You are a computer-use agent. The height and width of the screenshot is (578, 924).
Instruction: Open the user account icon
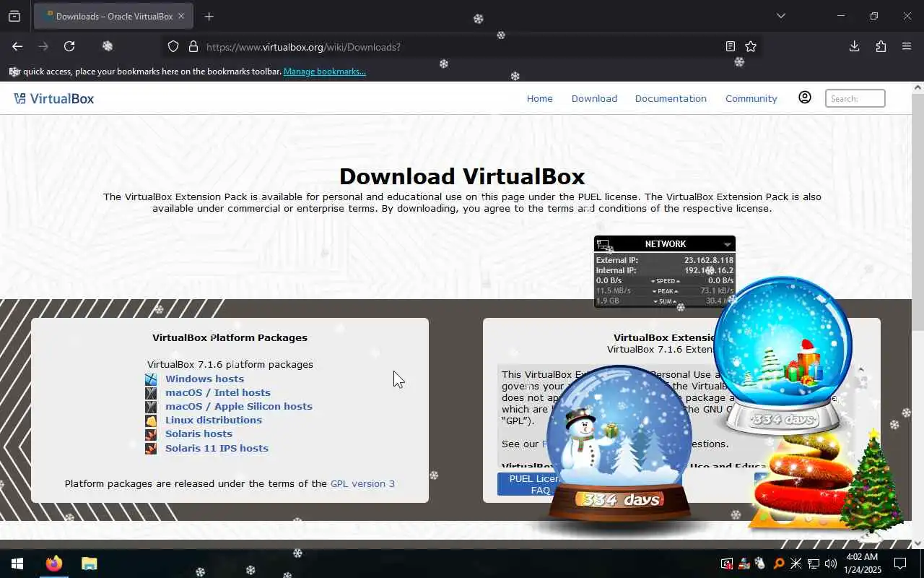(x=804, y=98)
